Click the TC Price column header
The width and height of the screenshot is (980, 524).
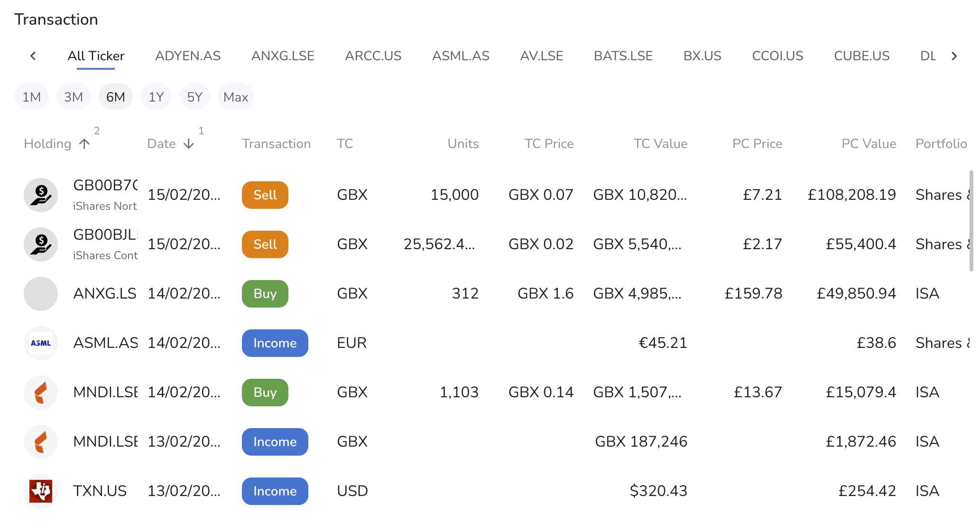click(549, 144)
